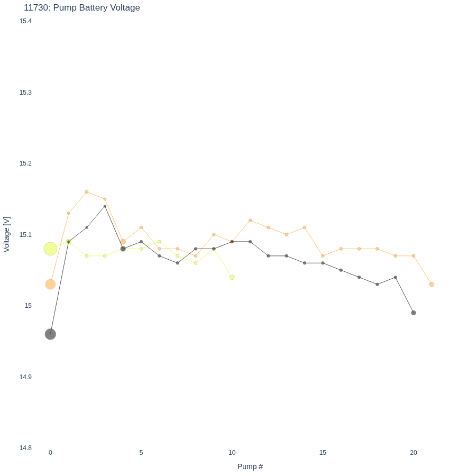The height and width of the screenshot is (476, 476).
Task: Click the x-axis tick label 10
Action: pos(232,453)
